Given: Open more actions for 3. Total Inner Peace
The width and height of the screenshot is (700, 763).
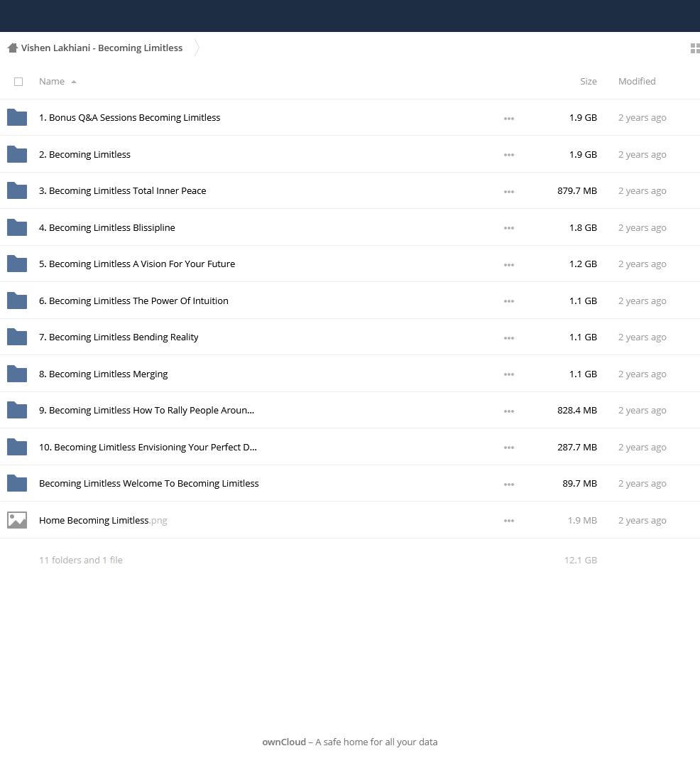Looking at the screenshot, I should pyautogui.click(x=509, y=192).
